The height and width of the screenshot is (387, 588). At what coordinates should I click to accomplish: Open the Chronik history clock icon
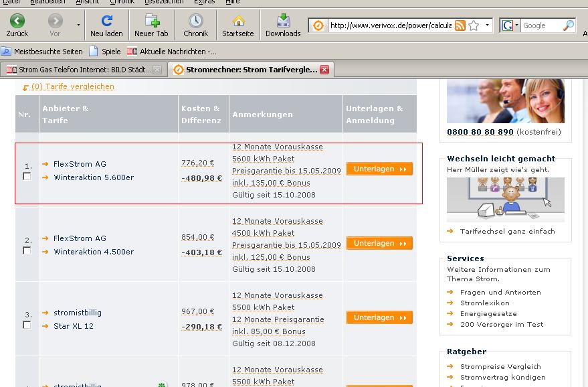click(195, 21)
